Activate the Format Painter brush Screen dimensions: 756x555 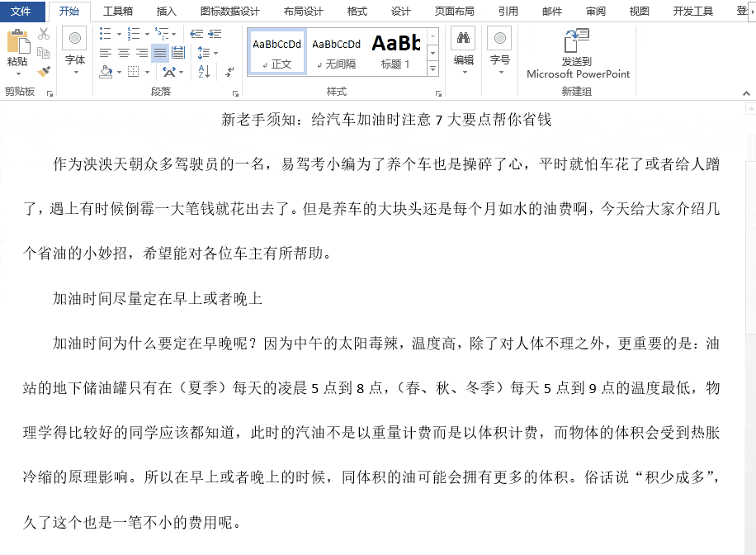tap(44, 71)
